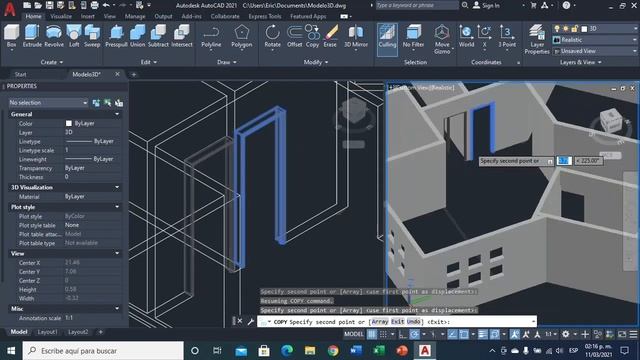Expand the Modify panel dropdown

pos(316,62)
